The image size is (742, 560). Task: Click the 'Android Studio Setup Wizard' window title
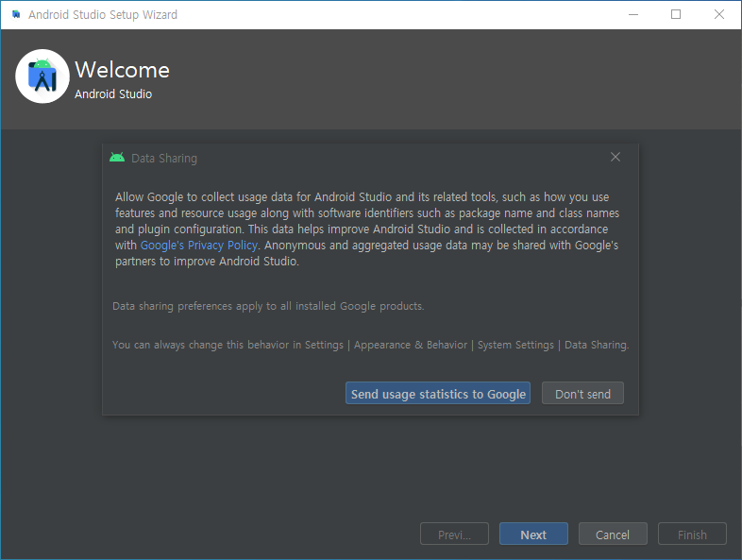point(103,15)
